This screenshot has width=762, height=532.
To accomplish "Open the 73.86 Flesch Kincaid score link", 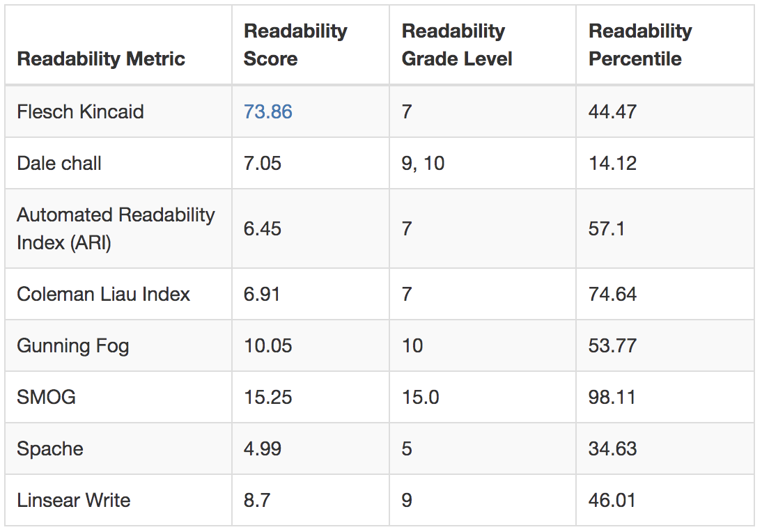I will (x=267, y=111).
